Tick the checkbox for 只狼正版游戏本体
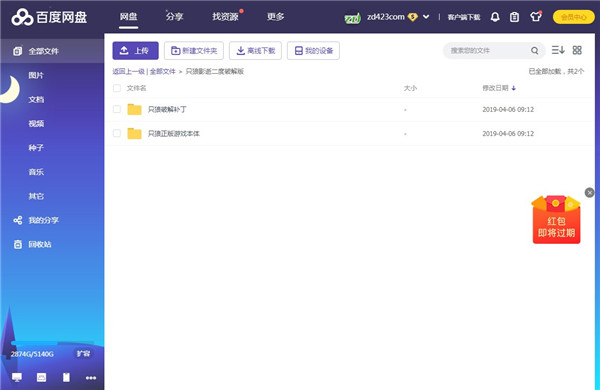Image resolution: width=600 pixels, height=390 pixels. (117, 134)
